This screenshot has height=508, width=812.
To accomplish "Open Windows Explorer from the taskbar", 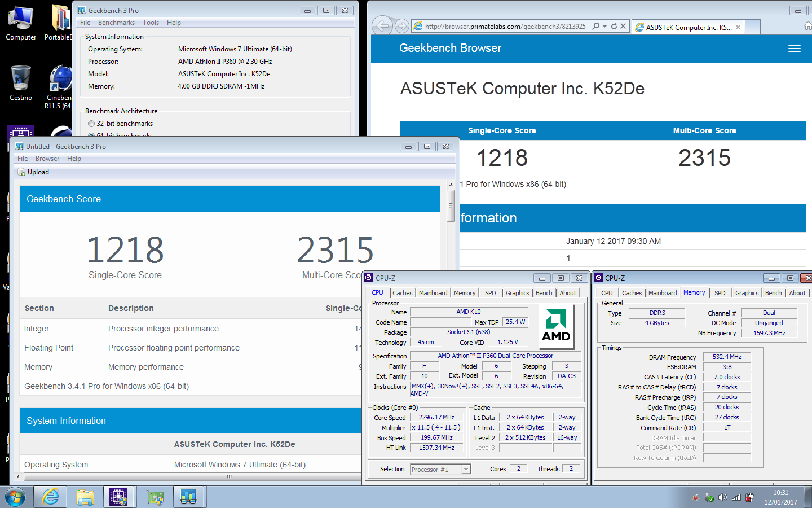I will (x=85, y=497).
